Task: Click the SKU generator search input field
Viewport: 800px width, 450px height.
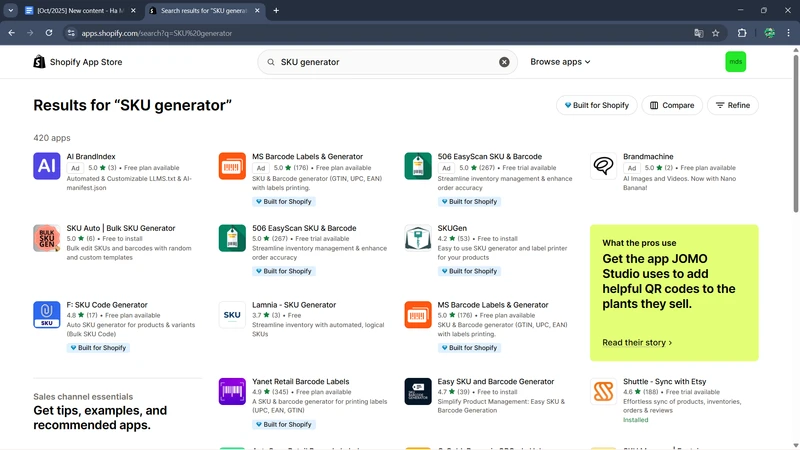Action: (385, 62)
